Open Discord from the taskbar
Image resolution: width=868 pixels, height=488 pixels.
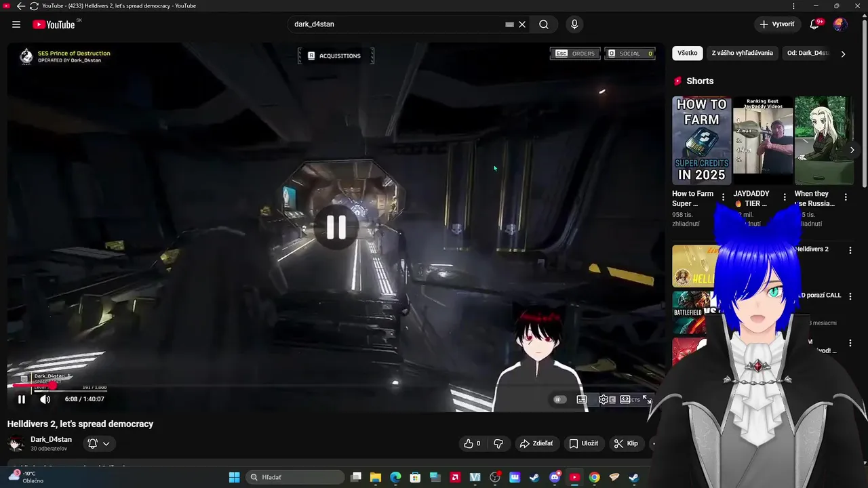point(555,477)
